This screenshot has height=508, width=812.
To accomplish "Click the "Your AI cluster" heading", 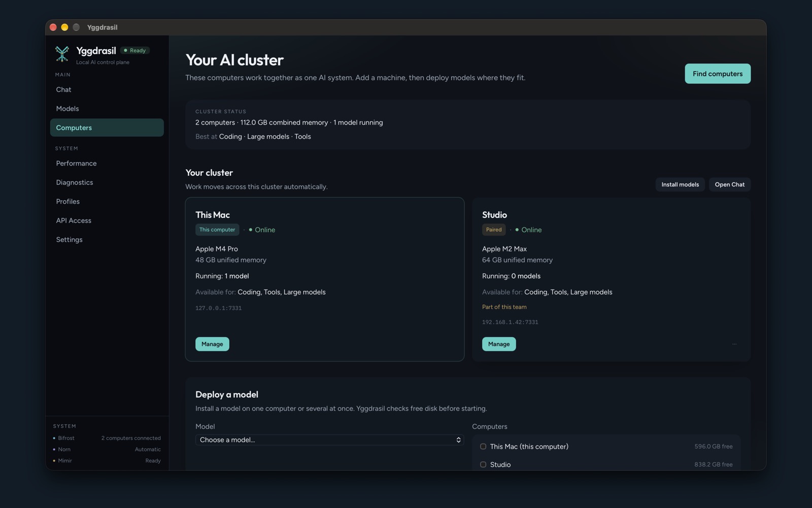I will pos(234,60).
